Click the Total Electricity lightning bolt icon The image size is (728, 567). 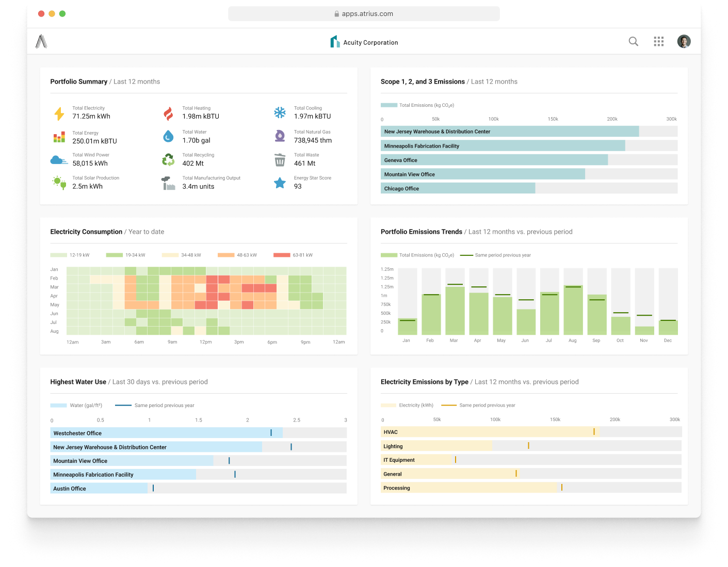(59, 114)
